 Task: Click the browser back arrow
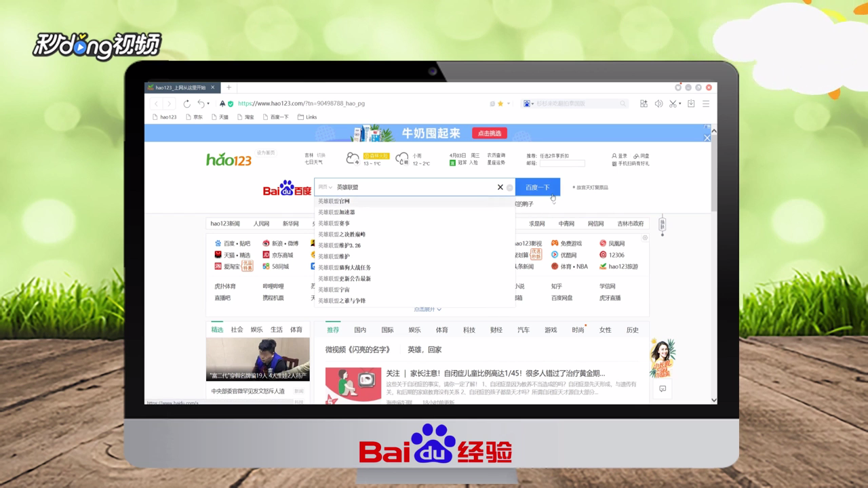[x=156, y=104]
